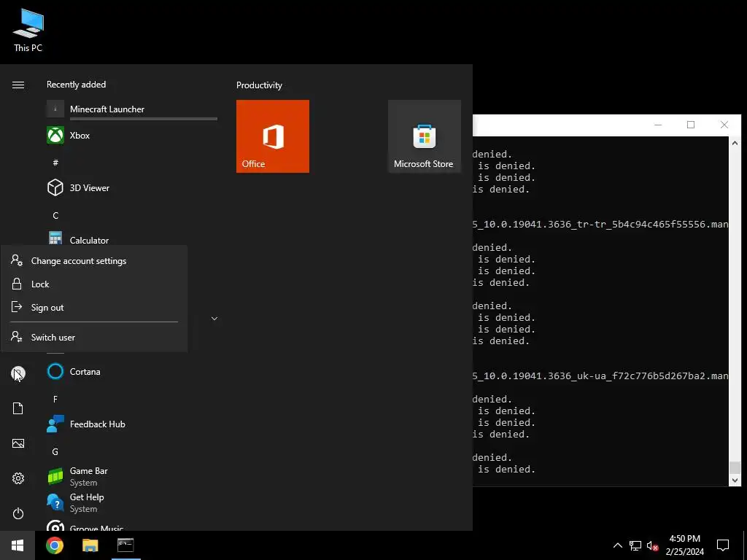This screenshot has height=560, width=747.
Task: Jump to the F letter header
Action: coord(55,399)
